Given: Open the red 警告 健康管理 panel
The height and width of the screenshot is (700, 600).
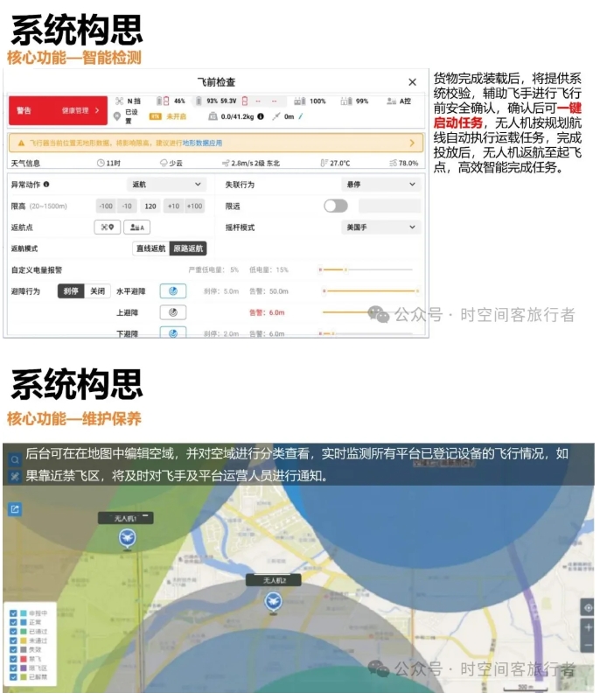Looking at the screenshot, I should click(x=58, y=110).
